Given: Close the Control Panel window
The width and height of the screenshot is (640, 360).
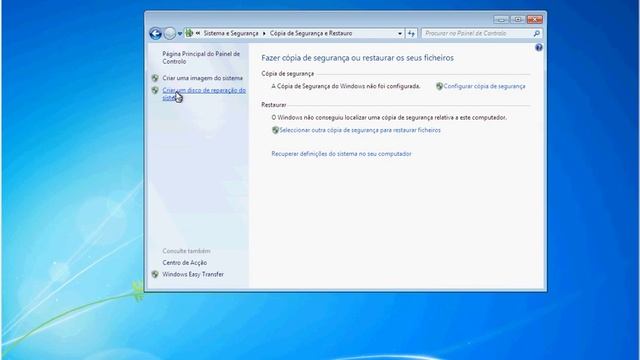Looking at the screenshot, I should point(535,19).
